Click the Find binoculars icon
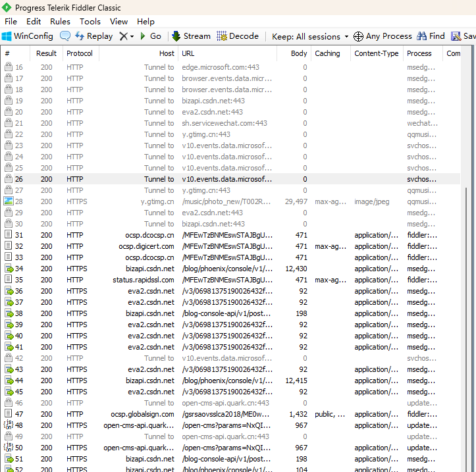Viewport: 476px width, 472px height. click(421, 36)
